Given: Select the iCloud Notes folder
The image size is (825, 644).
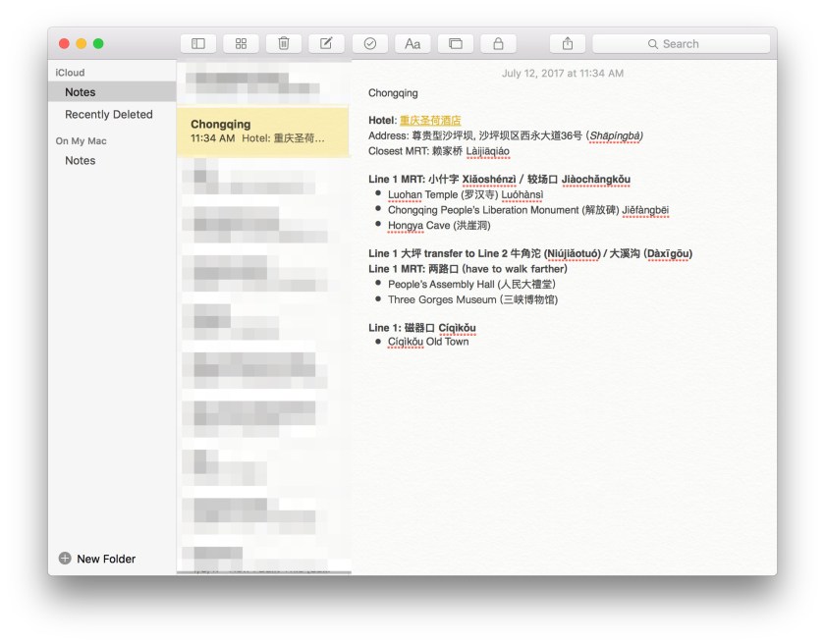Looking at the screenshot, I should pos(81,92).
